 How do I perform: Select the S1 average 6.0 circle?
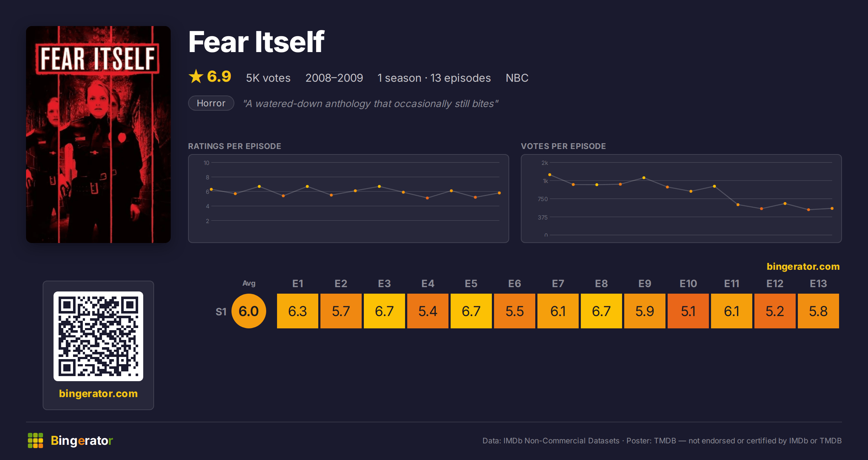pos(249,311)
